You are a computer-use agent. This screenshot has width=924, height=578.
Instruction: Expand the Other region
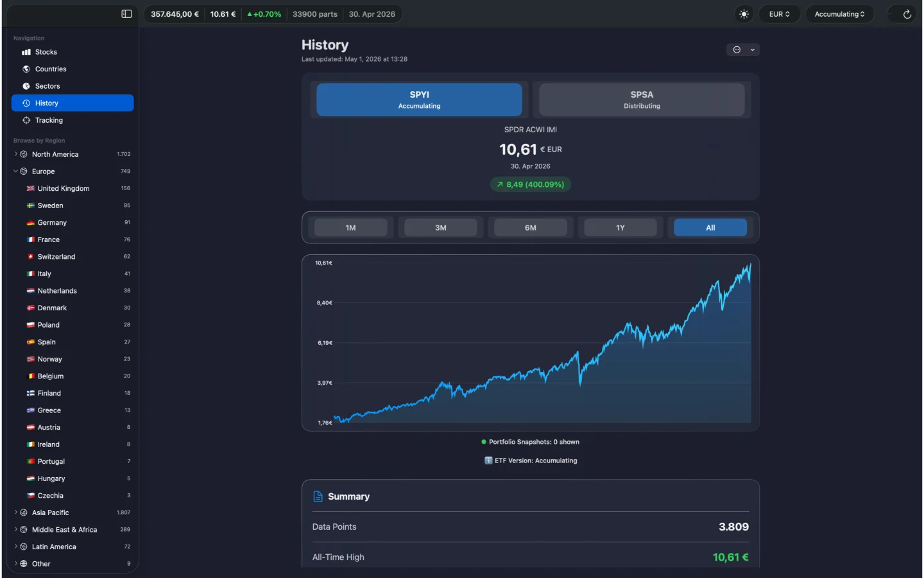pos(15,564)
